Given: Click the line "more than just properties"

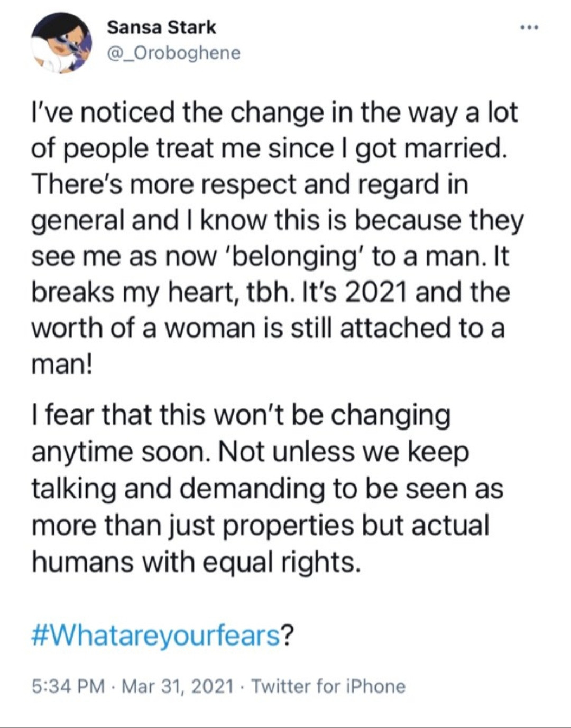Looking at the screenshot, I should (x=261, y=525).
